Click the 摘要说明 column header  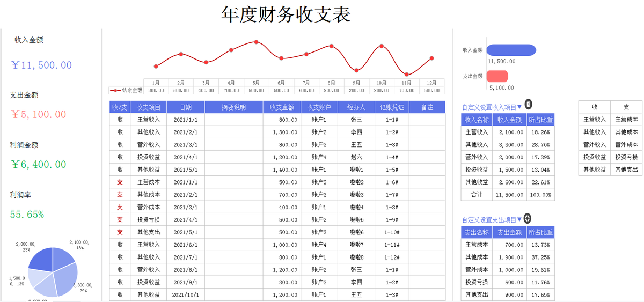click(x=234, y=107)
